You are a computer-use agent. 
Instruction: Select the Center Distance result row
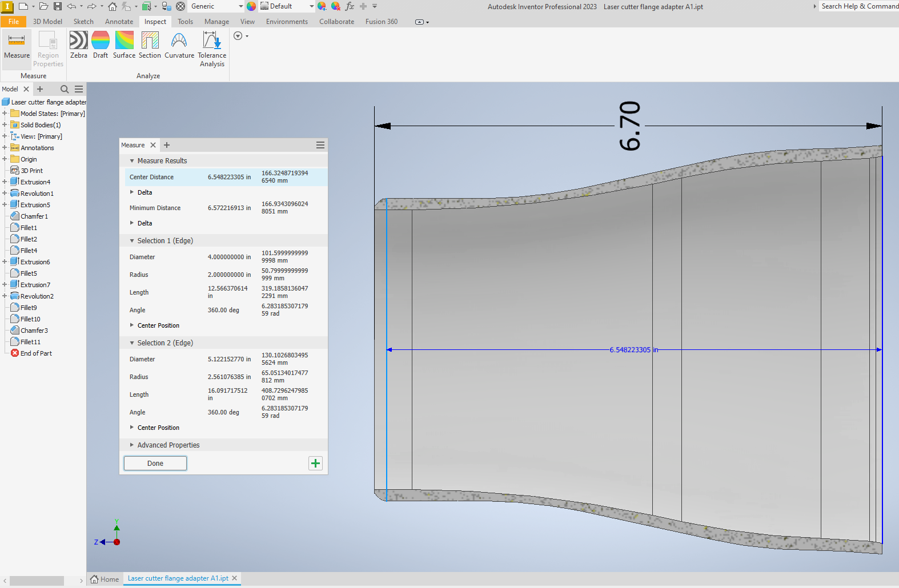pos(226,177)
